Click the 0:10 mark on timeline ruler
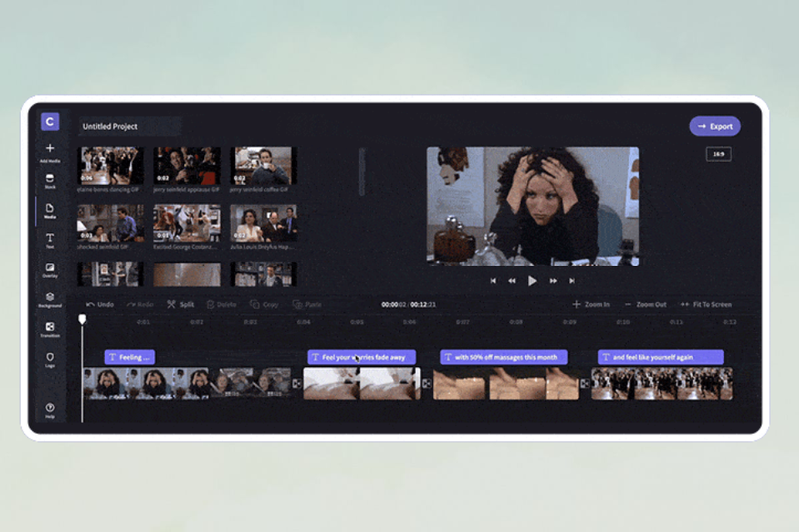This screenshot has height=532, width=799. coord(622,322)
